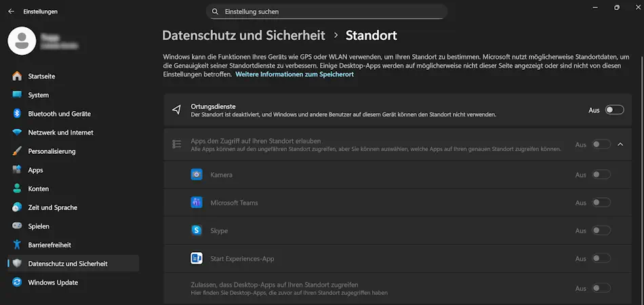The width and height of the screenshot is (644, 305).
Task: Click the Einstellung suchen search field
Action: coord(327,12)
